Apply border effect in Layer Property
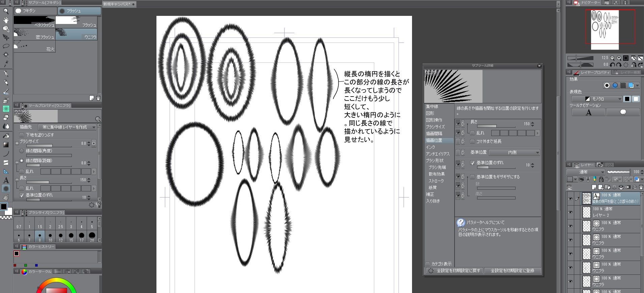The width and height of the screenshot is (644, 293). click(x=607, y=85)
